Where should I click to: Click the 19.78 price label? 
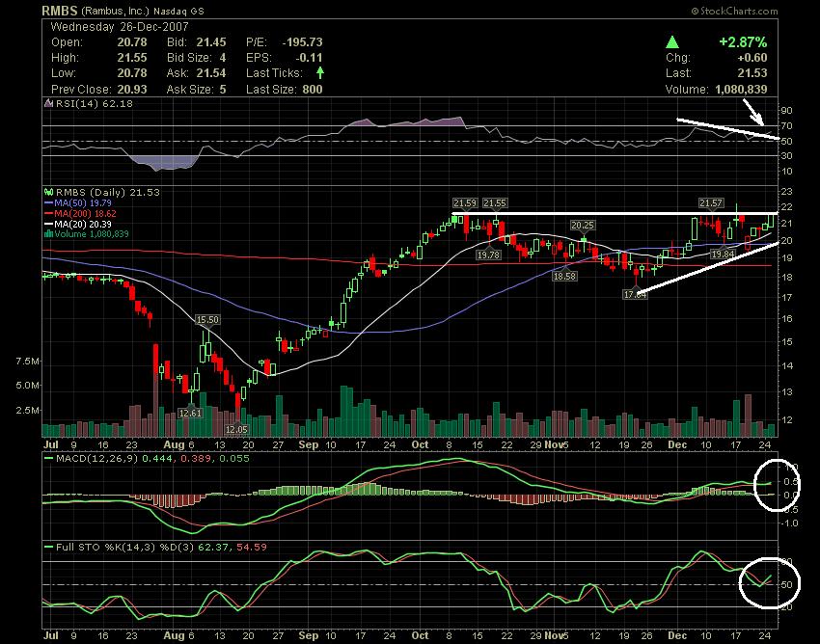(x=488, y=255)
